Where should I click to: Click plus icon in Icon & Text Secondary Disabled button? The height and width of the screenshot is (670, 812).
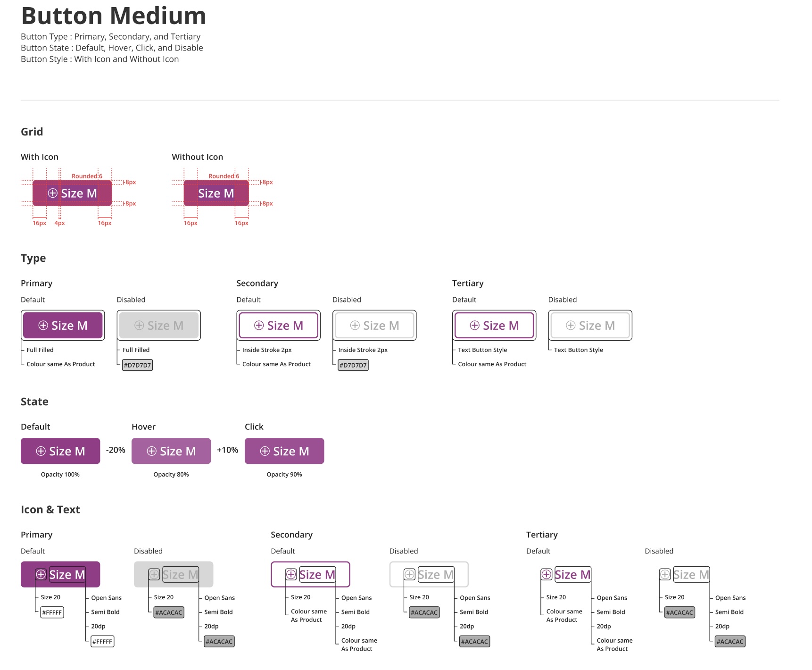pos(409,574)
